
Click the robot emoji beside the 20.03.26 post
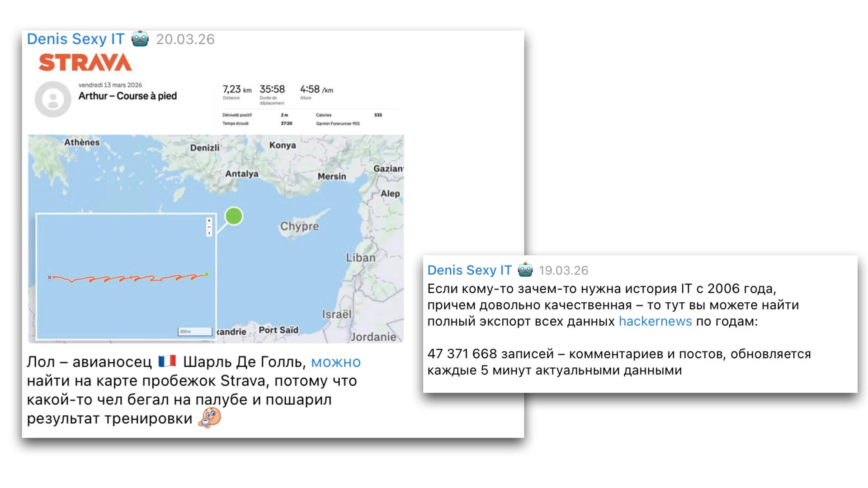140,39
